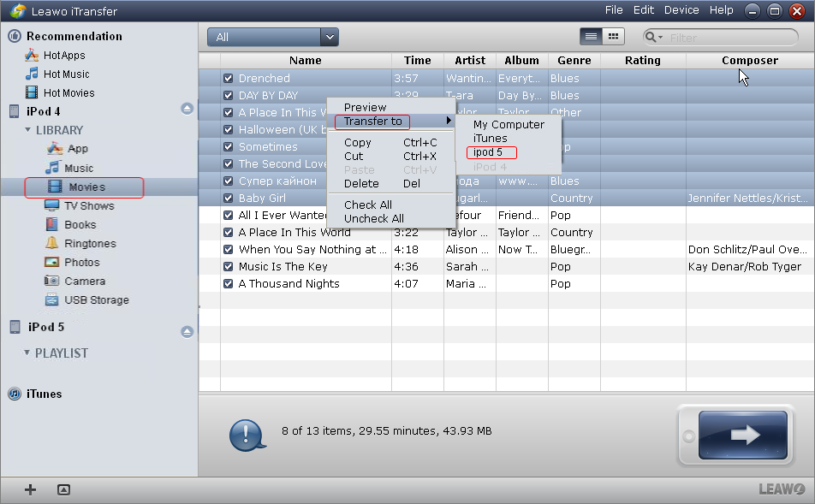Sort by the Genre column header
815x504 pixels.
click(x=574, y=60)
